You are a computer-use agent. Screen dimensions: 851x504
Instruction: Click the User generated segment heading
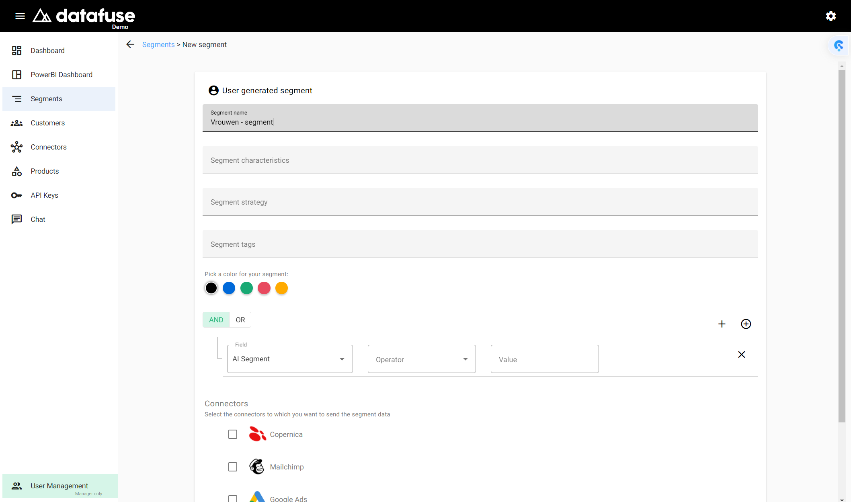click(267, 90)
